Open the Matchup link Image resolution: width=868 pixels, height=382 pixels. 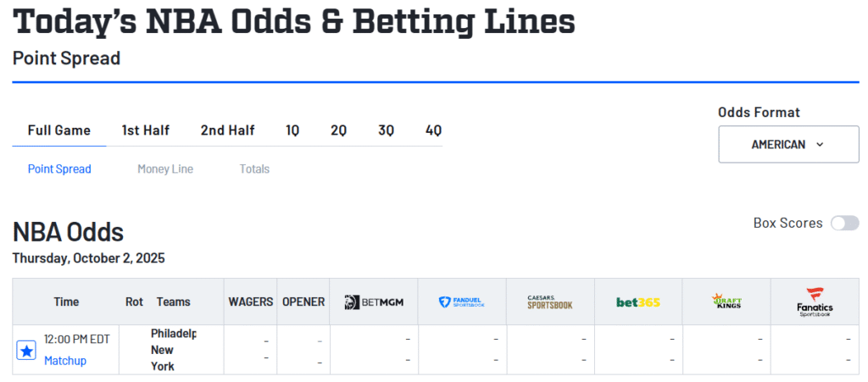pyautogui.click(x=65, y=361)
